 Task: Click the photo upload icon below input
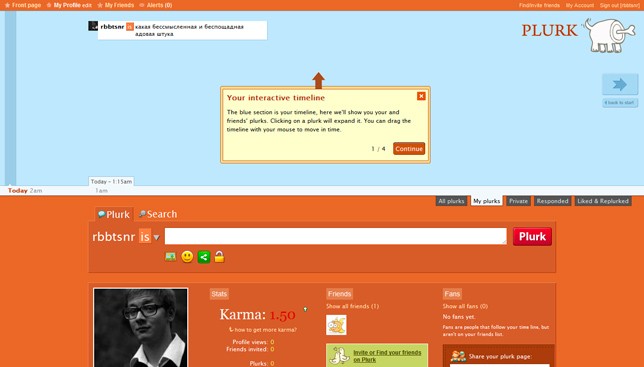(x=170, y=257)
